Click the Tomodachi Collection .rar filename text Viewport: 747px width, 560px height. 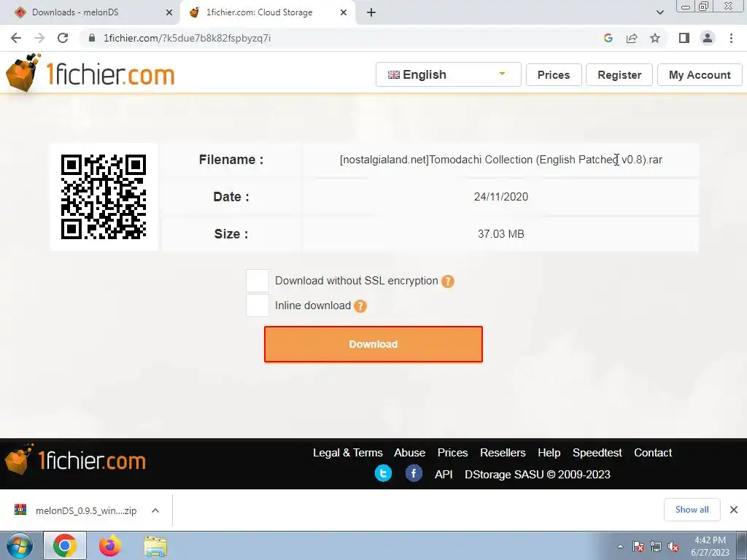500,160
